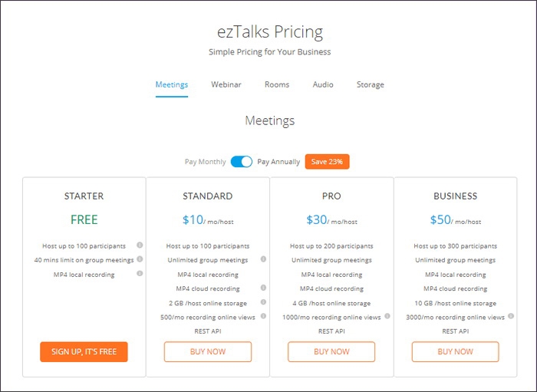
Task: Go to the Audio tab
Action: (x=323, y=84)
